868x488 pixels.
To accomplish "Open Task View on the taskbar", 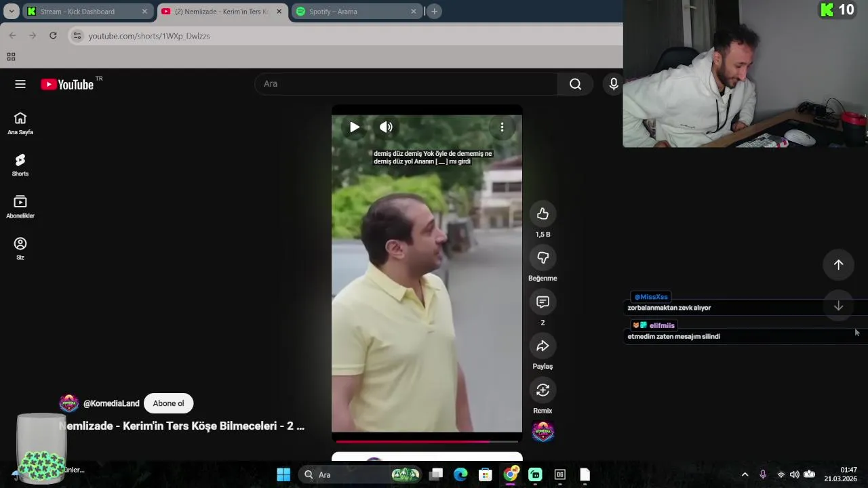I will (436, 474).
